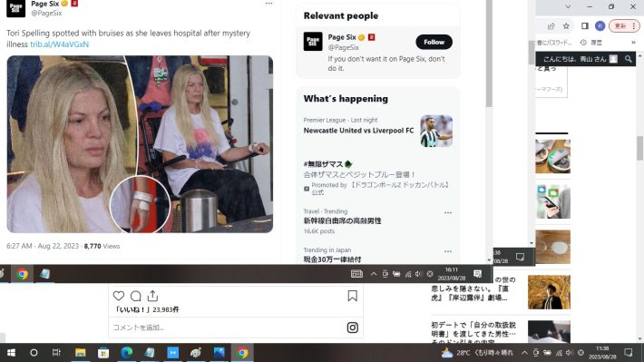This screenshot has height=362, width=644.
Task: Click the 6:27 AM · Aug 22, 2023 timestamp
Action: [x=43, y=246]
